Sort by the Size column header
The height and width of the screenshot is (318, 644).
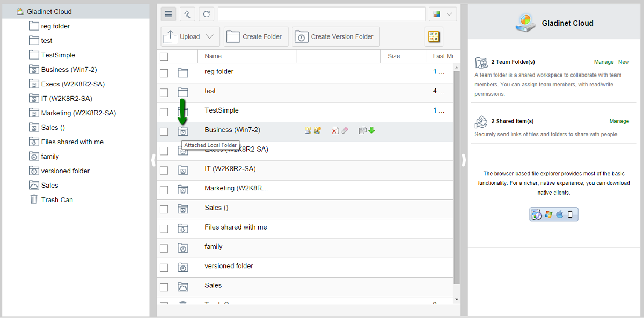pyautogui.click(x=403, y=56)
